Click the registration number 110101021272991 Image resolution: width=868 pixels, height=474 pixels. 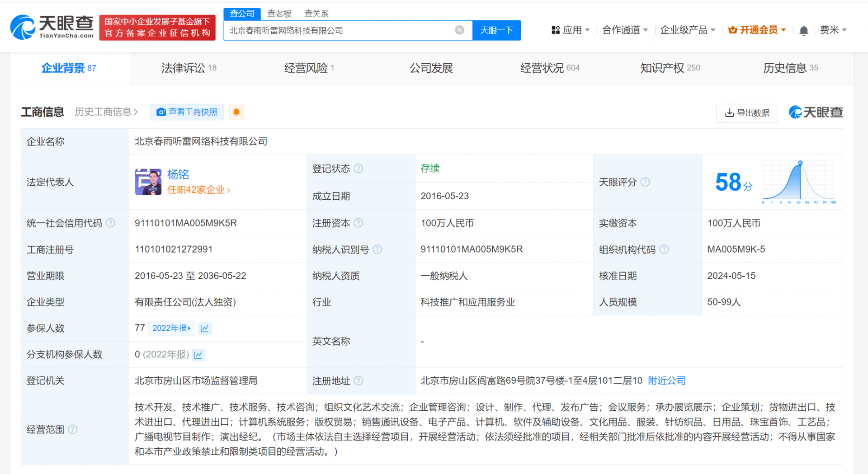tap(174, 249)
